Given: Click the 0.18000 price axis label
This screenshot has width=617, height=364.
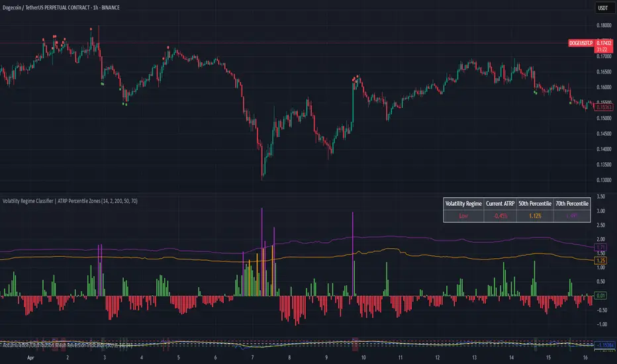Looking at the screenshot, I should (604, 26).
